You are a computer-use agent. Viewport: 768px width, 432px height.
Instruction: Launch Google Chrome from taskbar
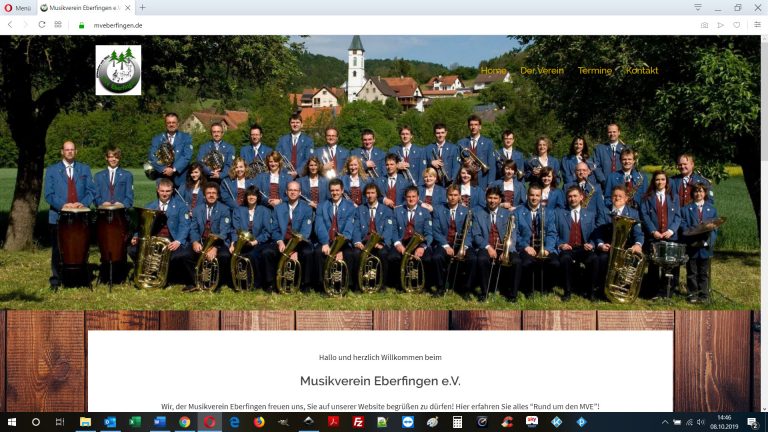point(185,422)
